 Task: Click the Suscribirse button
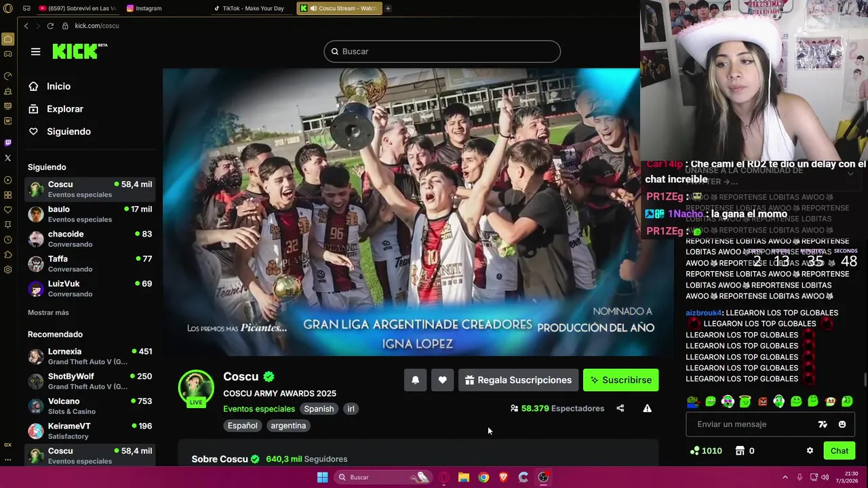(620, 380)
